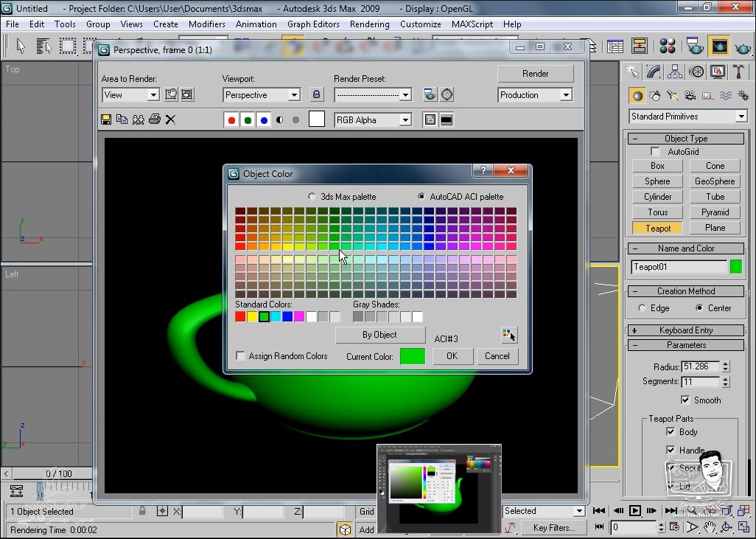Pick the red standard color swatch
The width and height of the screenshot is (756, 539).
click(x=240, y=316)
